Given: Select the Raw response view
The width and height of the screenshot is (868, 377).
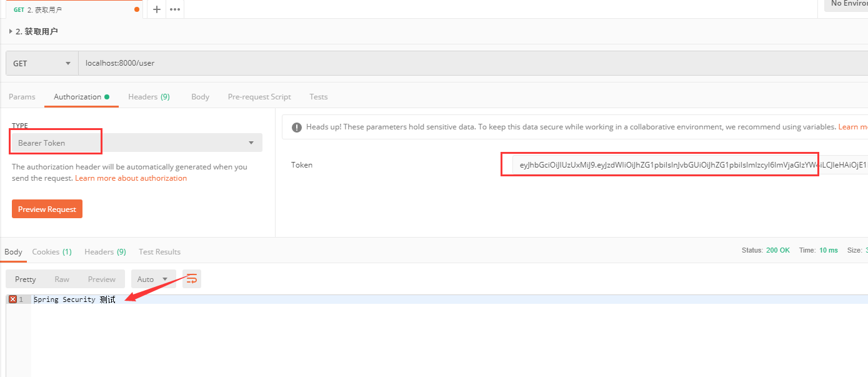Looking at the screenshot, I should tap(62, 279).
